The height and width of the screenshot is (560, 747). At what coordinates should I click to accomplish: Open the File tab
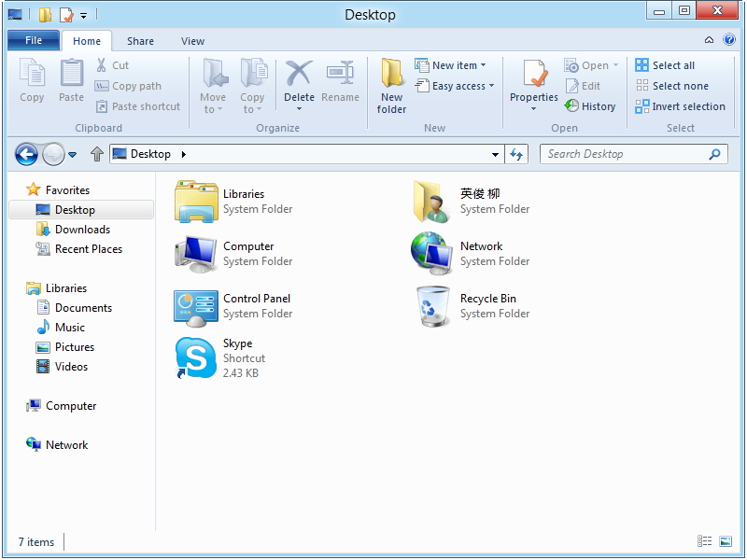coord(34,40)
